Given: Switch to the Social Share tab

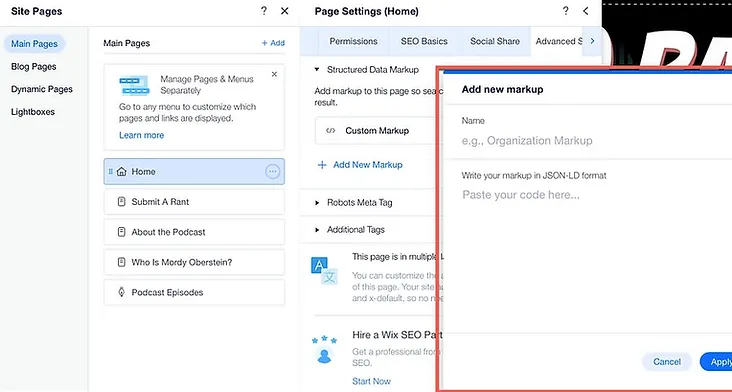Looking at the screenshot, I should click(x=495, y=41).
